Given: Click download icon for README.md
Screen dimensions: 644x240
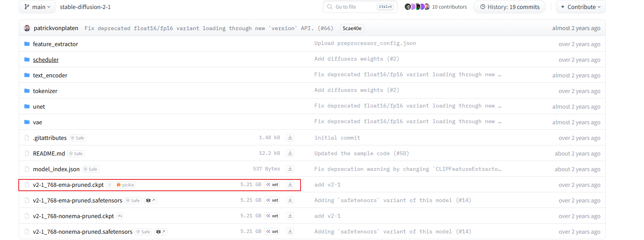Looking at the screenshot, I should click(x=290, y=153).
